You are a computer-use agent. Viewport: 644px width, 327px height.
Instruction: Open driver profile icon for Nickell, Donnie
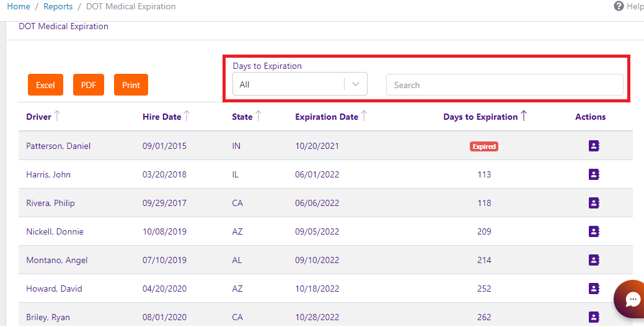(594, 231)
